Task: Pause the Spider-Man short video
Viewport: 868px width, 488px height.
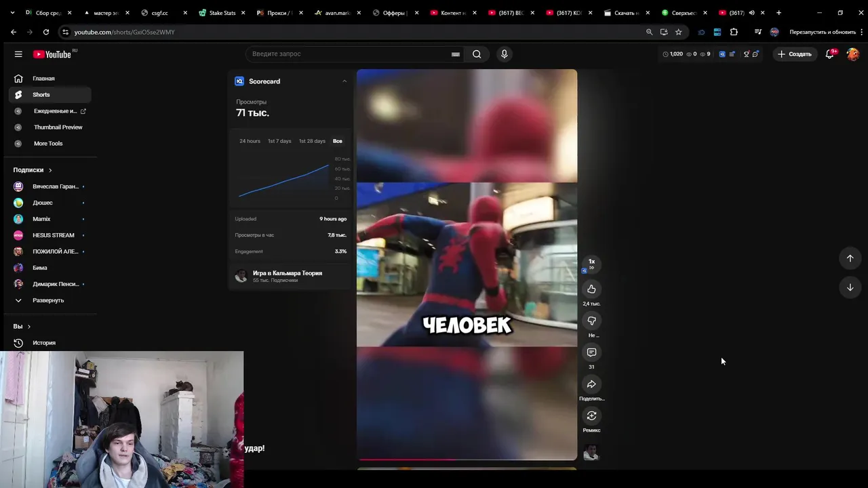Action: [x=467, y=264]
